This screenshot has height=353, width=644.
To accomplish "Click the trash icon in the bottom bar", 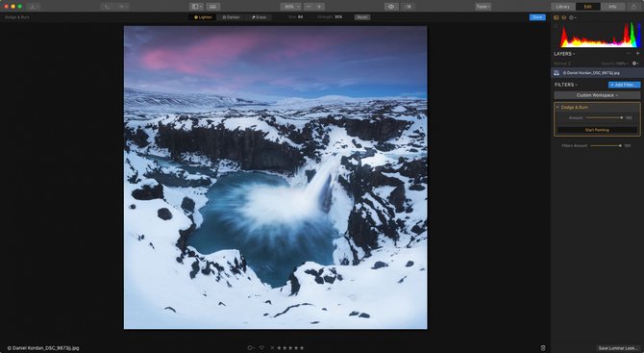I will point(543,348).
